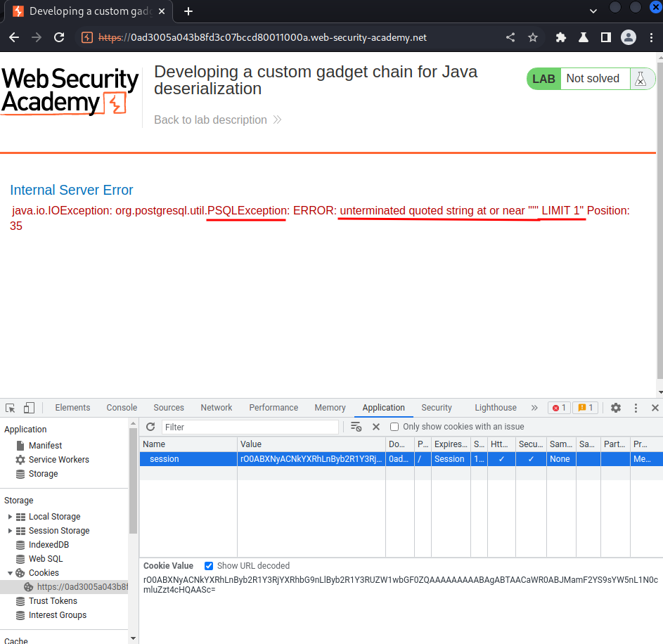663x644 pixels.
Task: Open Chrome Labs flask icon
Action: 584,38
